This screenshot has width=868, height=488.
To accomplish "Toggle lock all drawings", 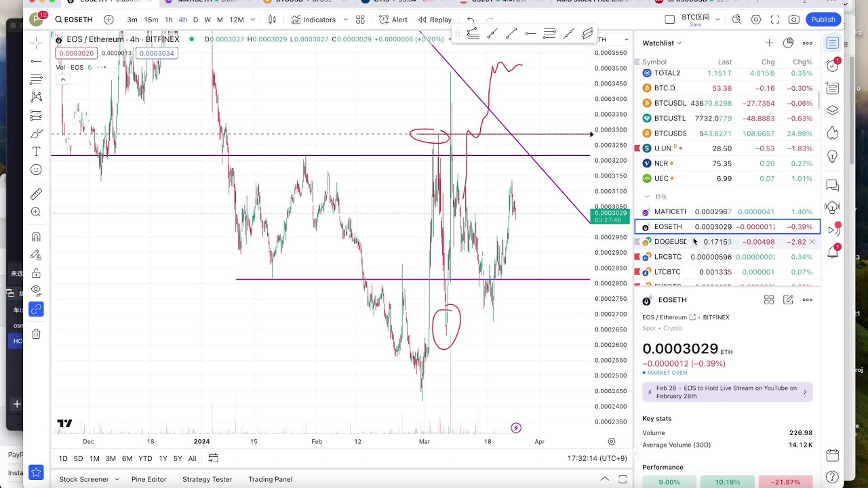I will click(36, 273).
